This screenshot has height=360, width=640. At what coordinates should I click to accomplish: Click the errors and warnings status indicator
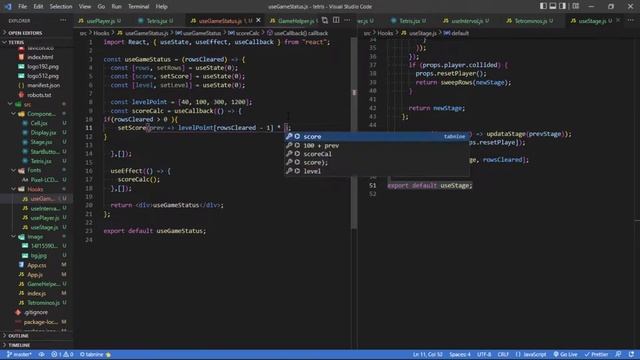(62, 354)
